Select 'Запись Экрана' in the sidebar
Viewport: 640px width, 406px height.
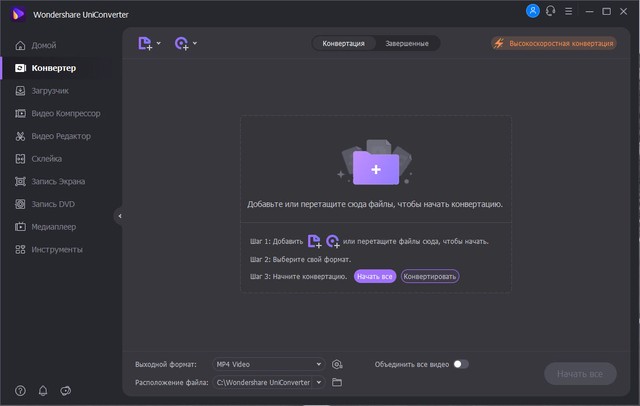(x=58, y=182)
